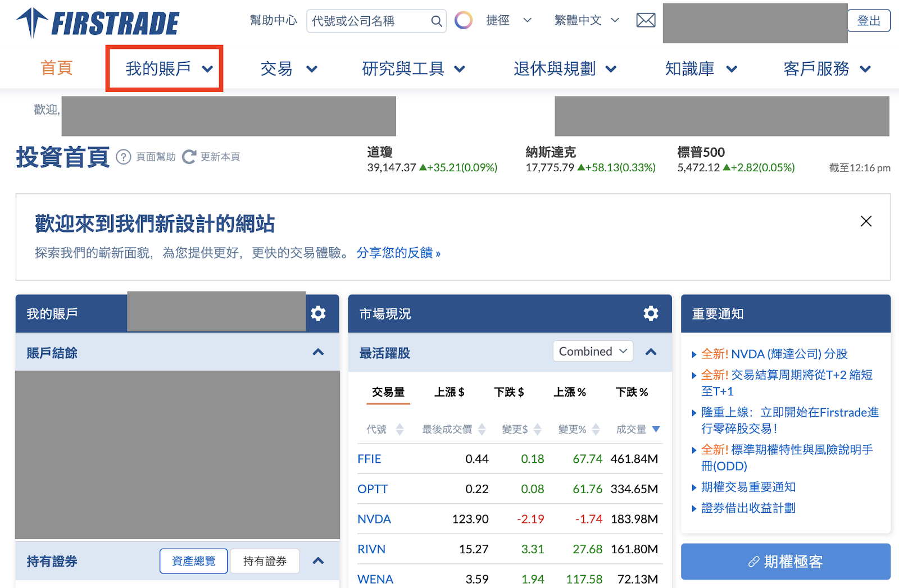899x588 pixels.
Task: Switch to 資產總覽 view
Action: click(x=193, y=561)
